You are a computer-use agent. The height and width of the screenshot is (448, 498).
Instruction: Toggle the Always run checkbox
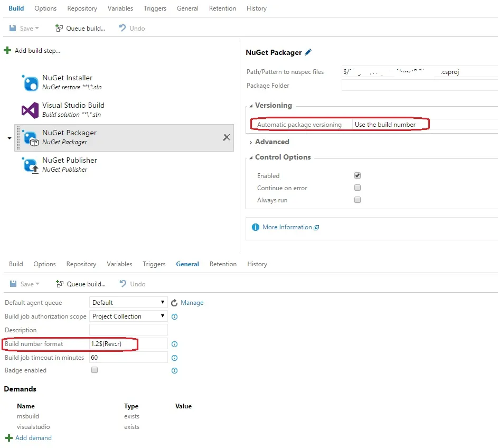click(358, 200)
